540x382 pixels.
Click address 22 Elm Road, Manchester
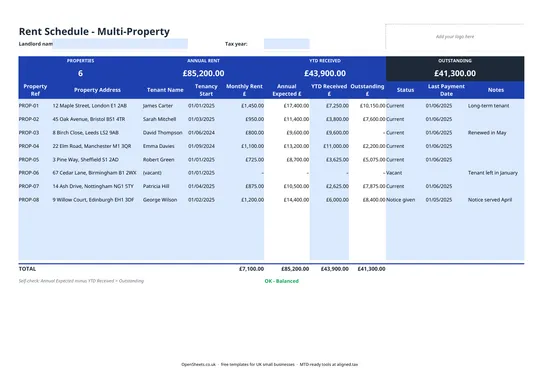coord(92,146)
